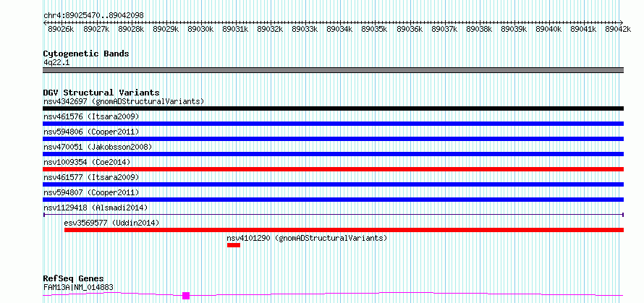Open variant label nsv4101290 (gnomADStructuralVariants)
Screen dimensions: 644x303
[307, 238]
